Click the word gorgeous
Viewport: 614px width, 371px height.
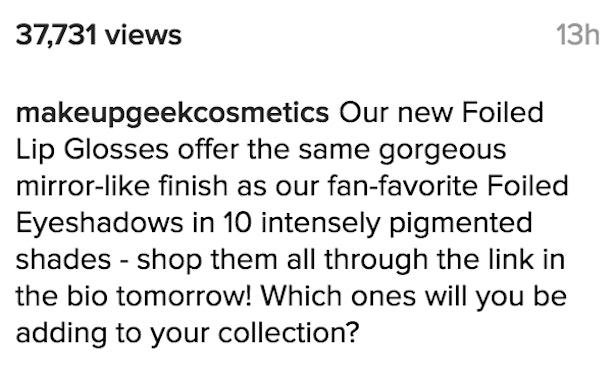(442, 152)
